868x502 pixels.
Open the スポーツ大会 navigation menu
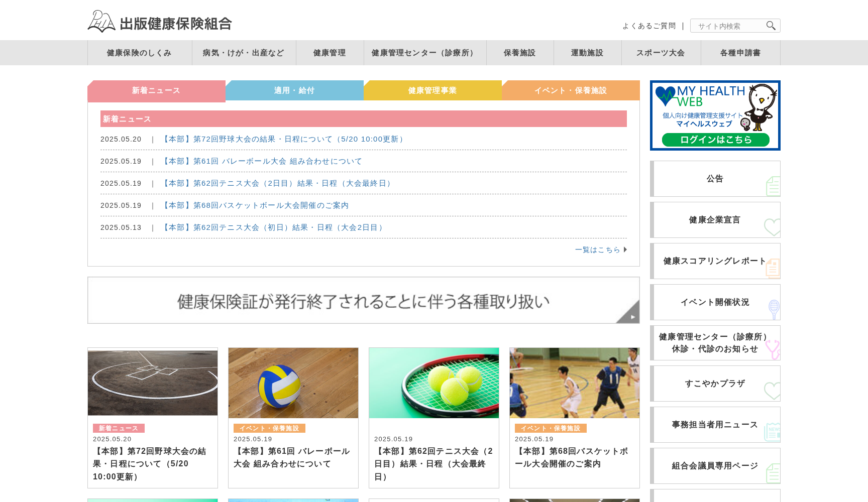[x=661, y=52]
